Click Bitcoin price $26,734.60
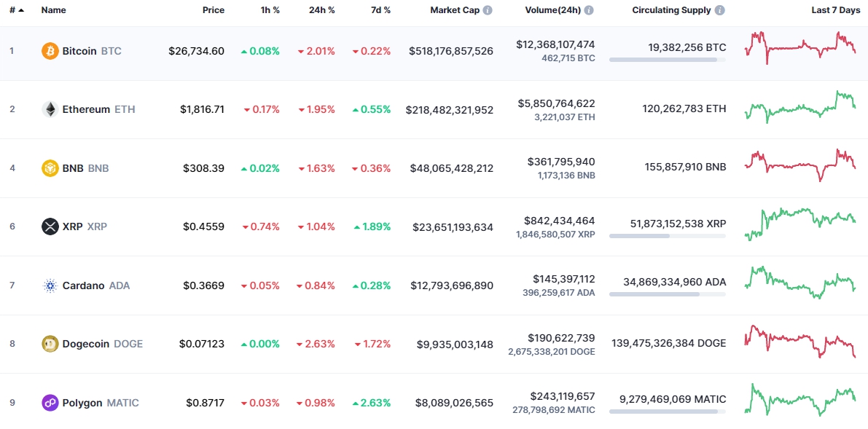This screenshot has width=868, height=429. 197,52
